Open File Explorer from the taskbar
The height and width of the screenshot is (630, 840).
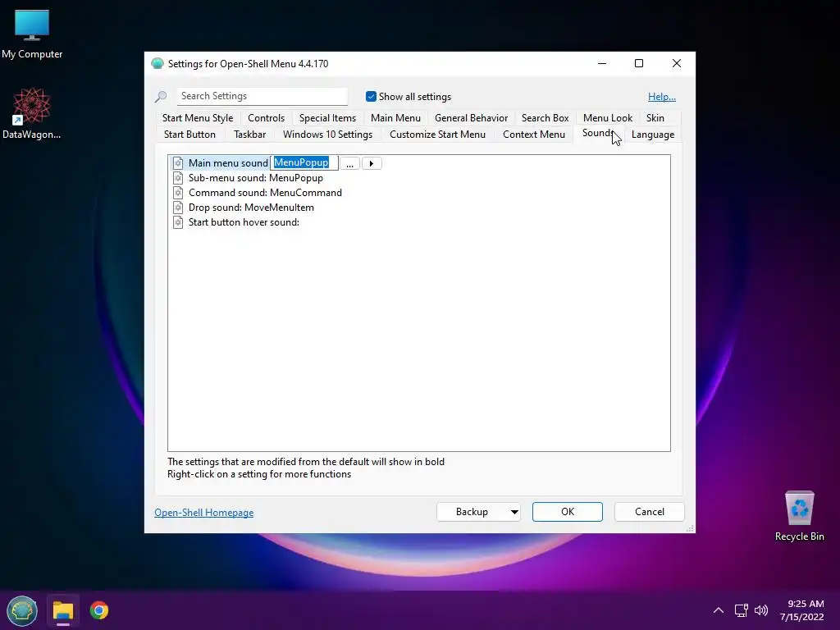pyautogui.click(x=63, y=610)
